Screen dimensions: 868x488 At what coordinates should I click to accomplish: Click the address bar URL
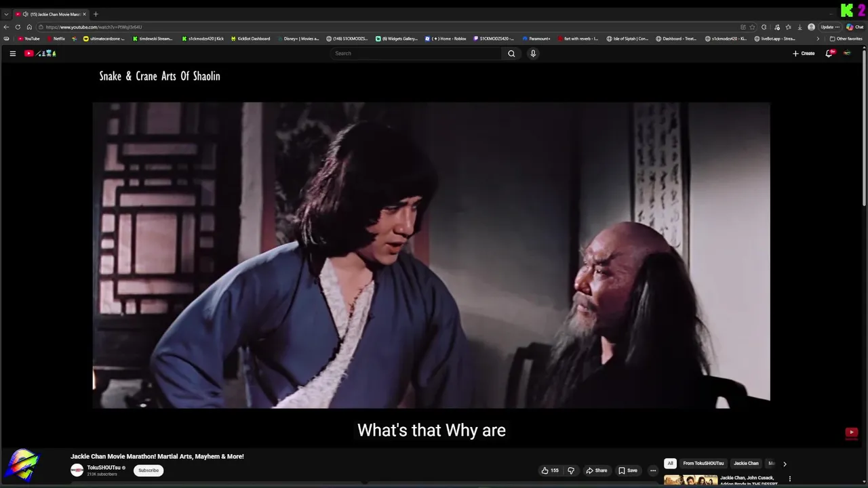94,27
